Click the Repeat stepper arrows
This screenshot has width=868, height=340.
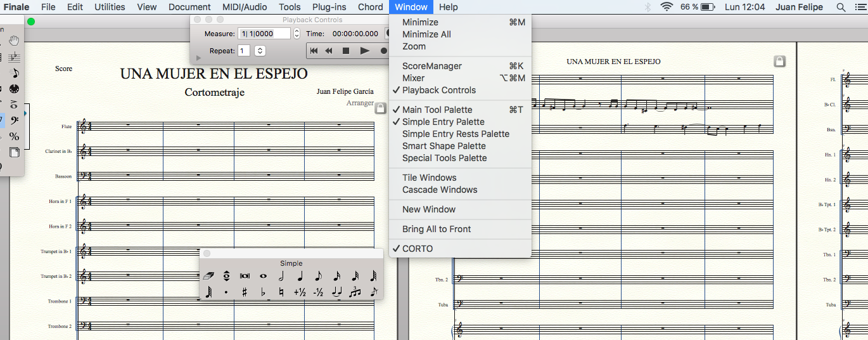click(x=260, y=51)
